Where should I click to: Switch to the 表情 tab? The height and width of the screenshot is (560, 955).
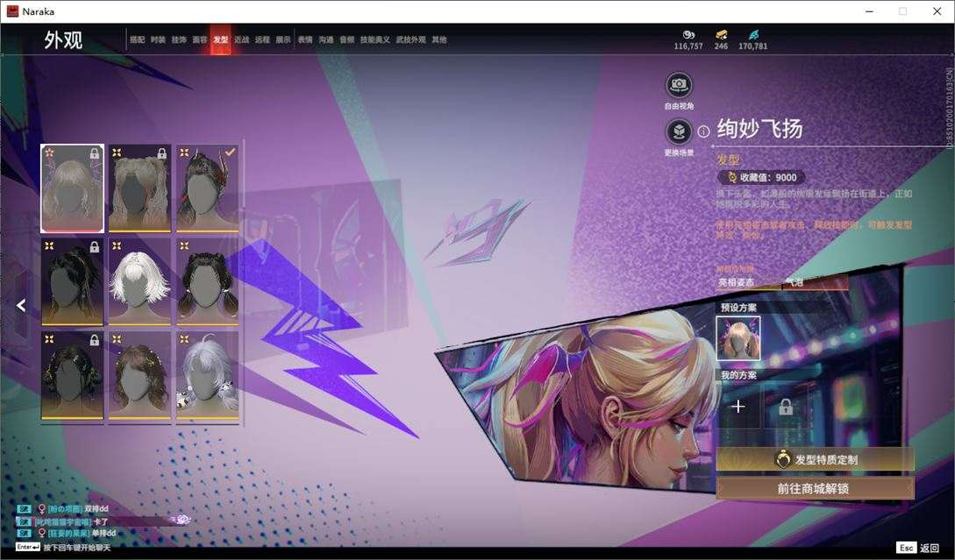[305, 39]
